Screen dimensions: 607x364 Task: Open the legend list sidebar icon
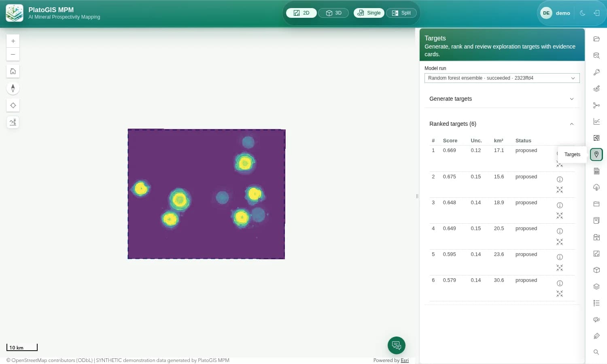coord(596,303)
